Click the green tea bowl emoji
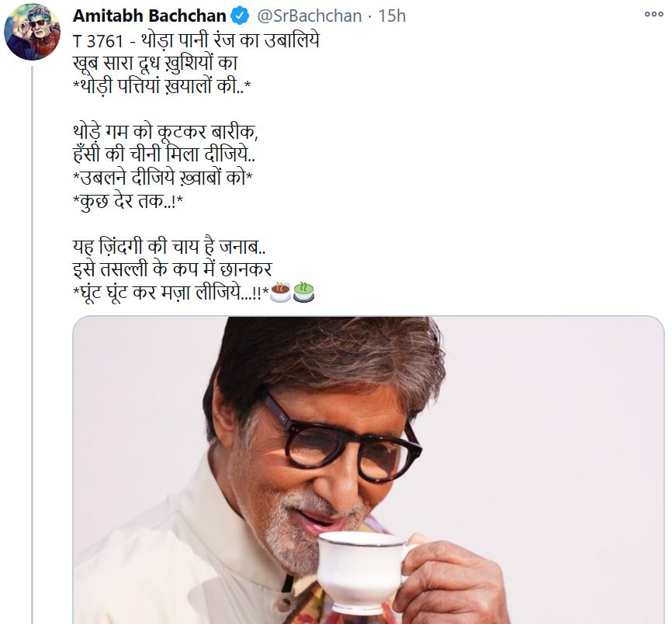Image resolution: width=672 pixels, height=624 pixels. click(303, 293)
